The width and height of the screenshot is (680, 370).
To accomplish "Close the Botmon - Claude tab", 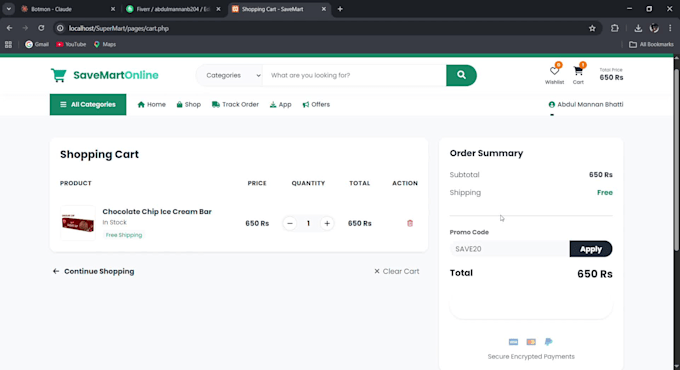I will pyautogui.click(x=113, y=9).
